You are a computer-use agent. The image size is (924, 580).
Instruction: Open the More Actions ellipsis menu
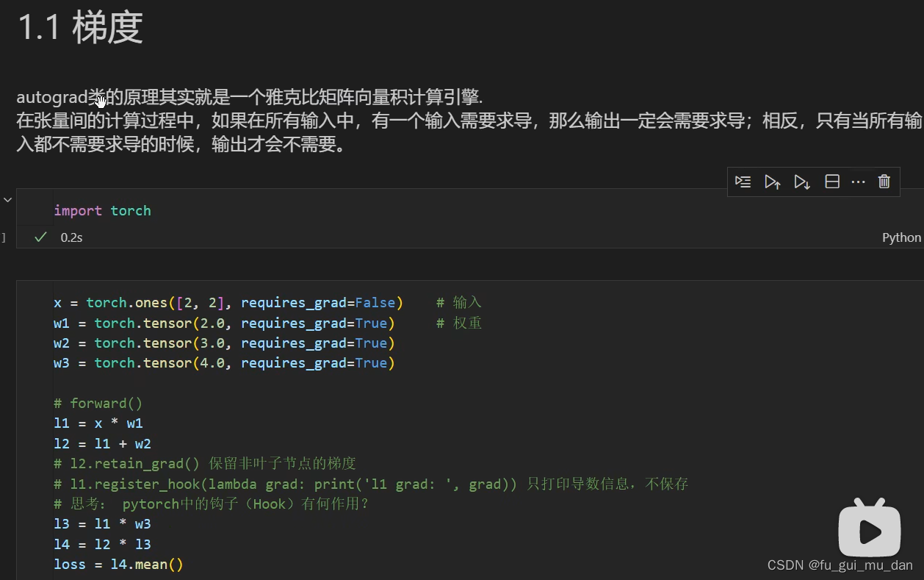tap(858, 182)
